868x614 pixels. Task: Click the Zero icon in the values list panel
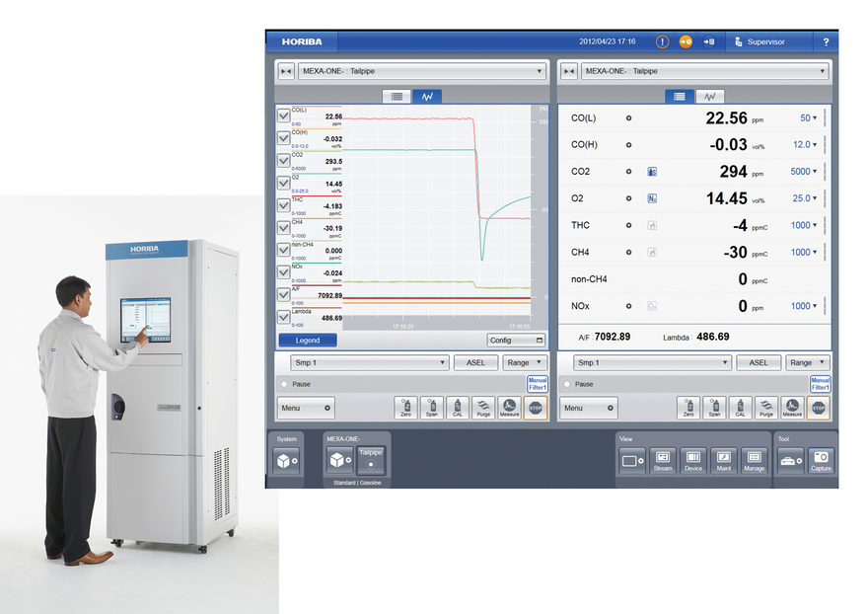pos(688,408)
